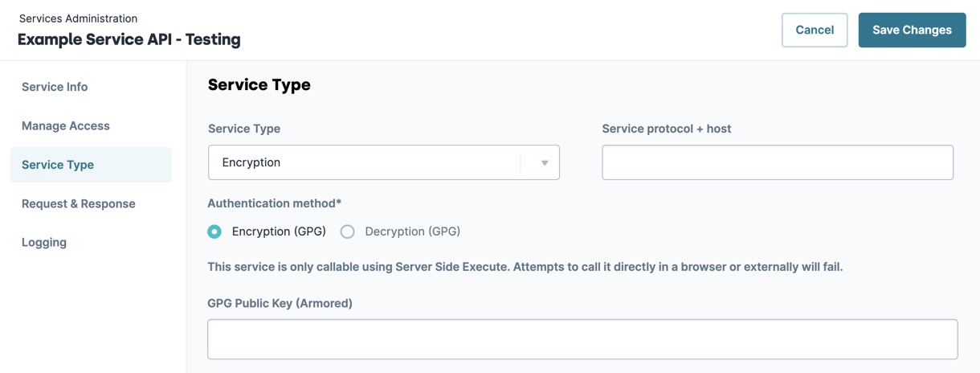Click the Service Type dropdown arrow icon
The height and width of the screenshot is (373, 980).
click(545, 163)
